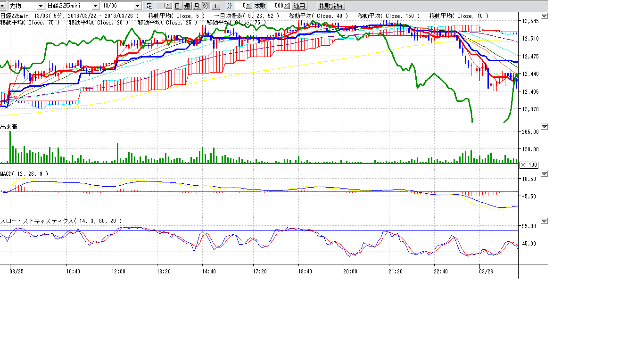Click the minutes value input field
Screen dimensions: 644x362
240,6
